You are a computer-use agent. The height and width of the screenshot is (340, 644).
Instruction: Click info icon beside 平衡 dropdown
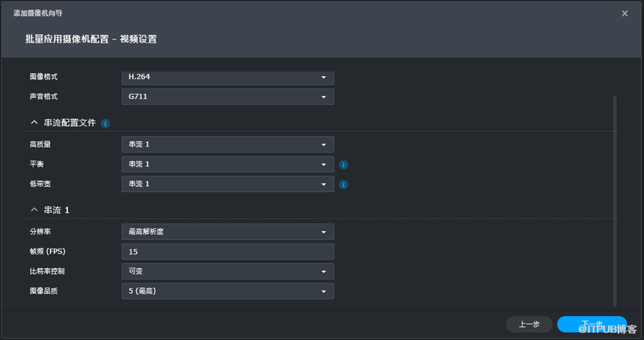(x=344, y=165)
